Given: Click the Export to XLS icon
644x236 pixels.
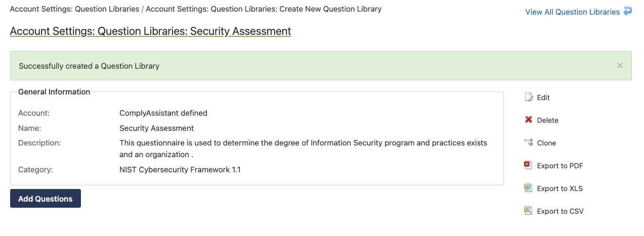Looking at the screenshot, I should click(x=529, y=188).
